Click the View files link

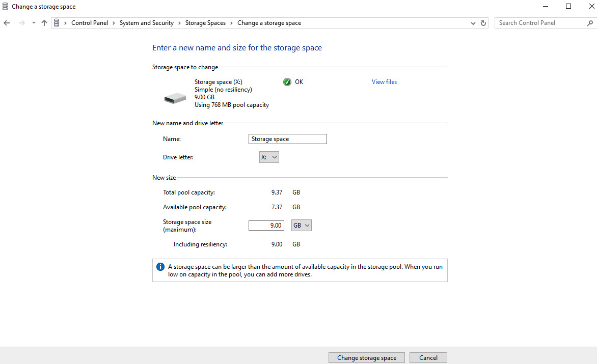click(x=384, y=82)
